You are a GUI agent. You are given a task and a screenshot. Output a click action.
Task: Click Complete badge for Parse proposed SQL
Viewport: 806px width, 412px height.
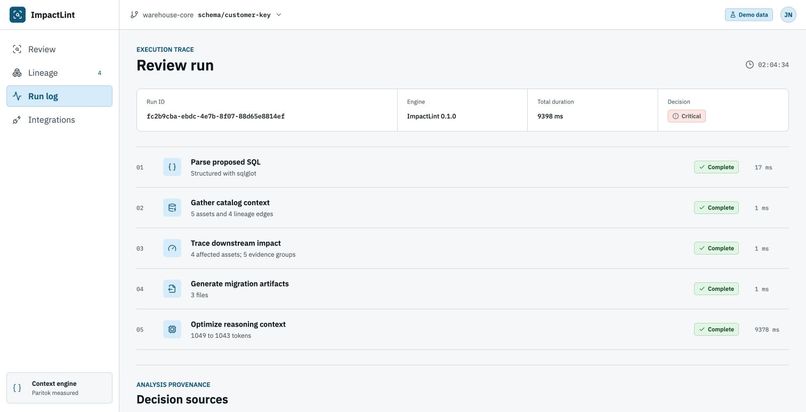716,167
